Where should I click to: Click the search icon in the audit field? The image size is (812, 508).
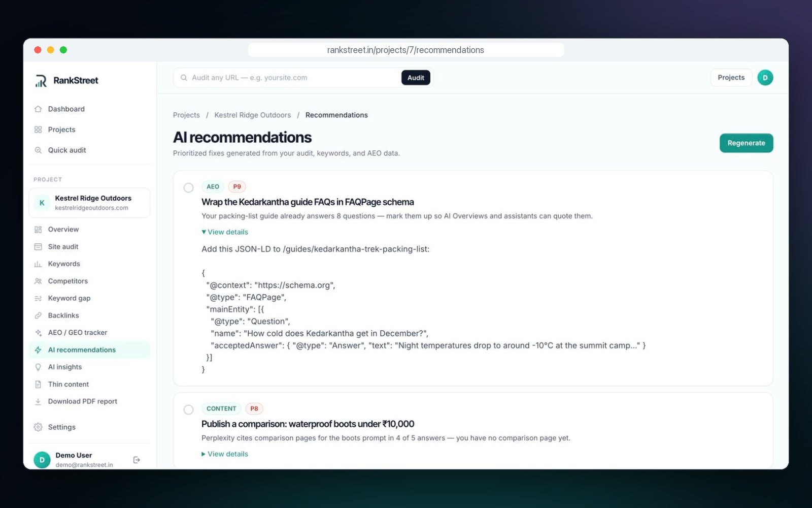pyautogui.click(x=184, y=78)
